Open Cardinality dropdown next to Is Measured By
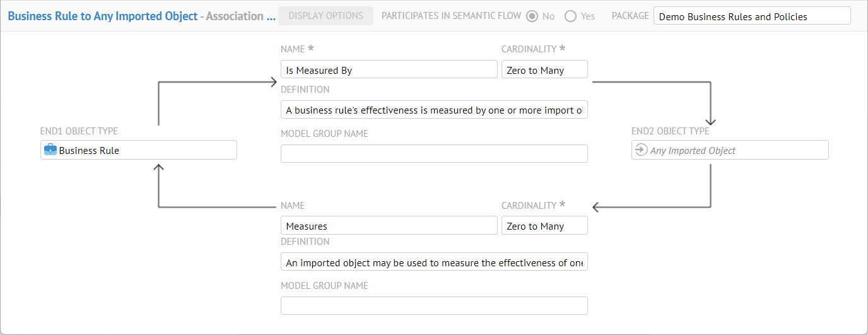 point(544,70)
